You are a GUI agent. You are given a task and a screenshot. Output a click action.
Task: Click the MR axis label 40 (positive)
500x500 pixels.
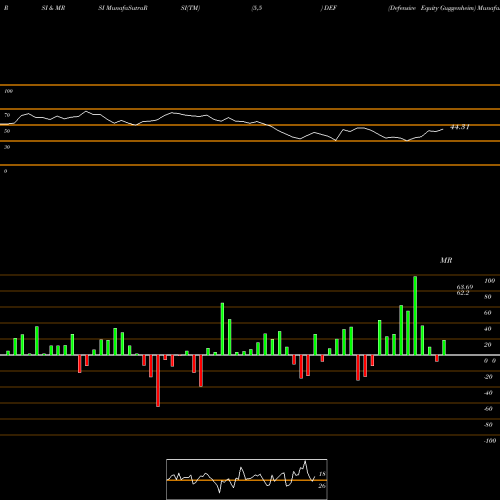488,329
